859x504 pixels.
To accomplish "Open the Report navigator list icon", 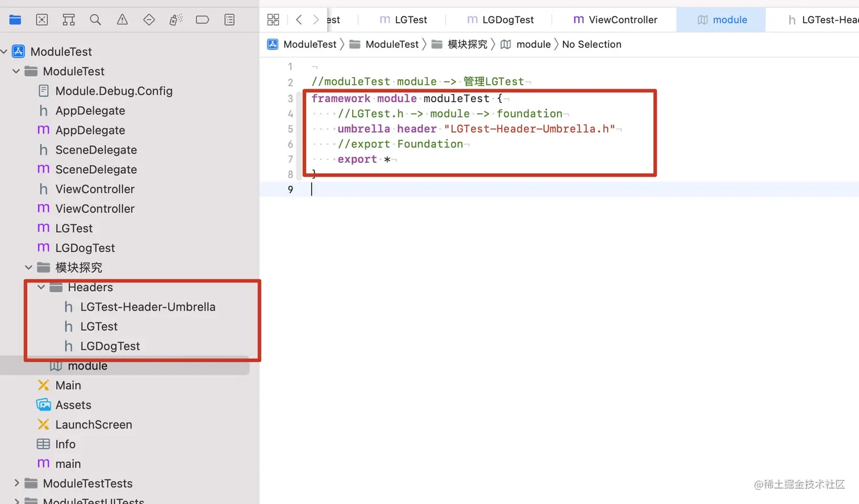I will (x=230, y=19).
